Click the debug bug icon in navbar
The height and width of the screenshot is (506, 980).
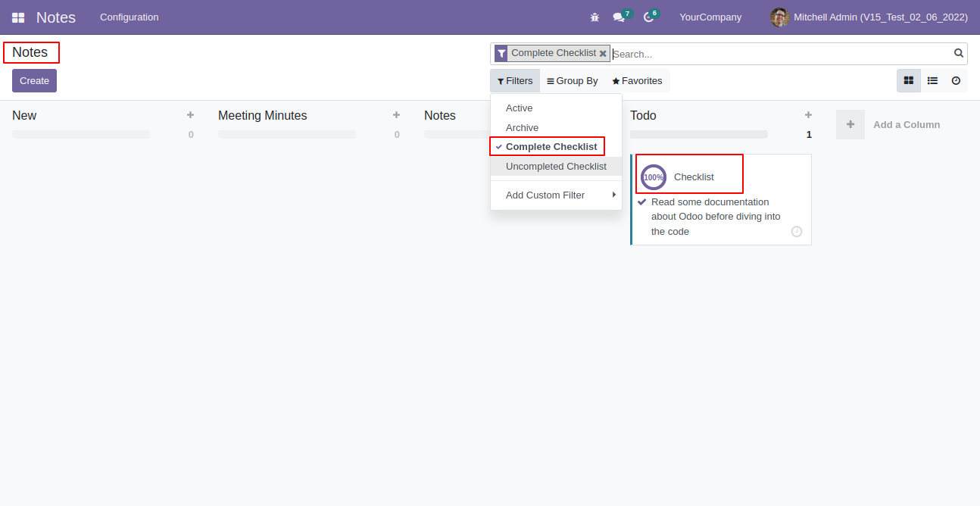point(595,17)
